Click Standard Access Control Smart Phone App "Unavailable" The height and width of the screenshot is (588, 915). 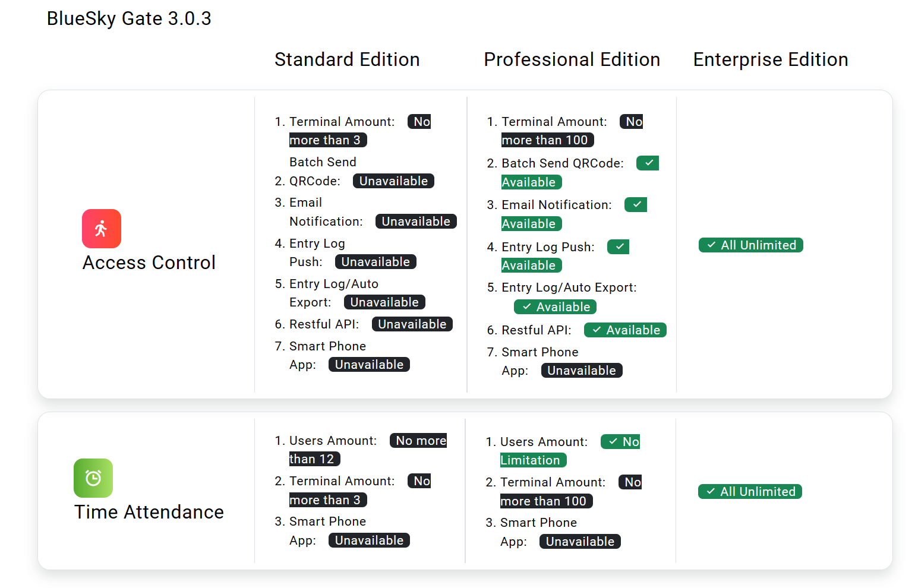coord(369,365)
